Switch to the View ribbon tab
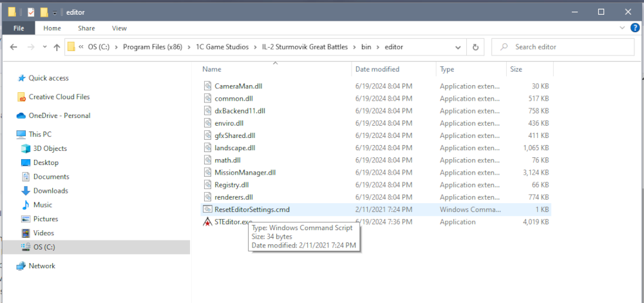This screenshot has height=303, width=644. [x=119, y=28]
